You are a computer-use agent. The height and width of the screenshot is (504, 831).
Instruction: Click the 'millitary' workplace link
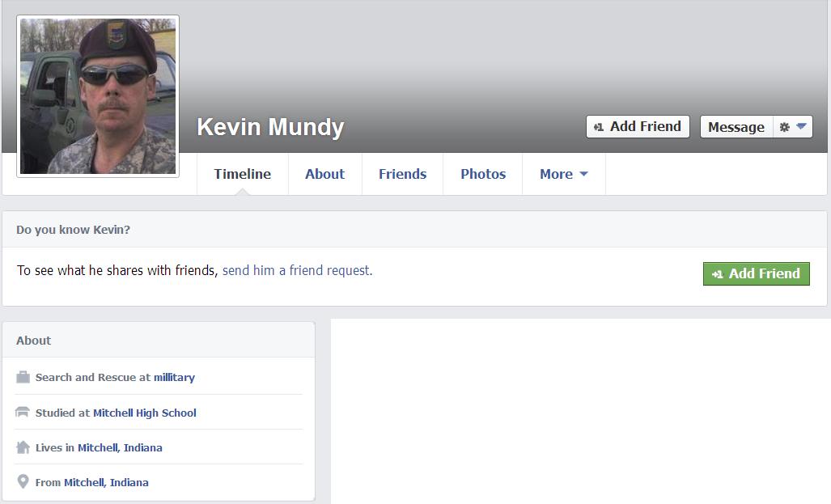(174, 377)
